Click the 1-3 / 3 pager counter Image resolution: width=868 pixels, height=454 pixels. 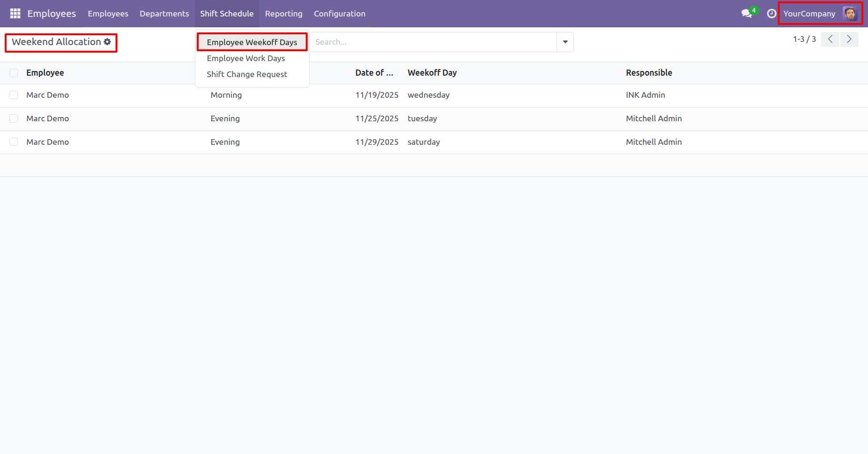point(805,39)
